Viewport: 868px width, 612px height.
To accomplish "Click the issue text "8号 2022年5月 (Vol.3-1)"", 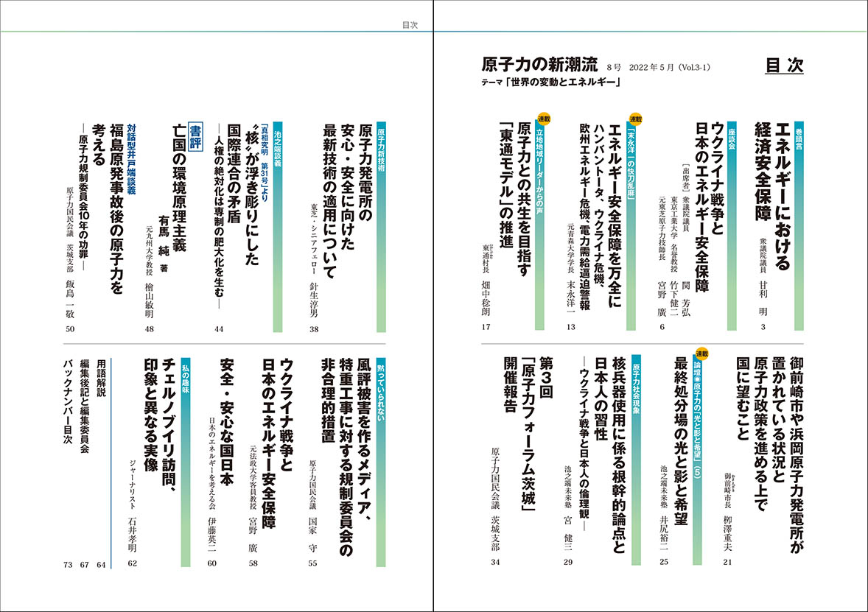I will [x=658, y=68].
